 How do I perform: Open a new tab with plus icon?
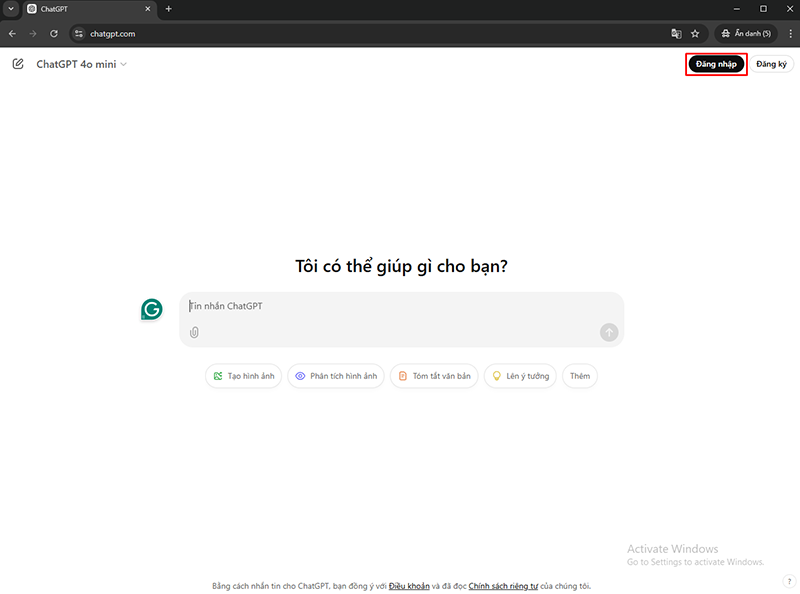[168, 9]
